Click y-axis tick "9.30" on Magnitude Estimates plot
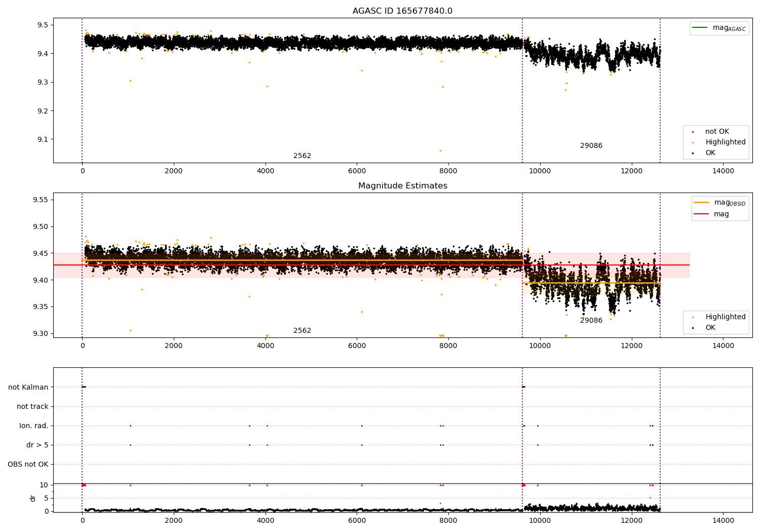Screen dimensions: 760x532 (x=41, y=334)
